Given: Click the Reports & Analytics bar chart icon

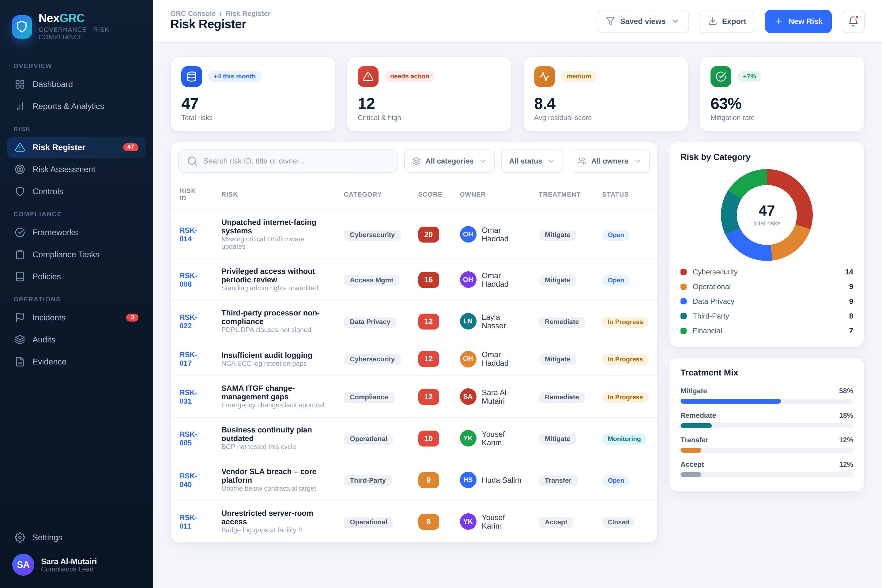Looking at the screenshot, I should [20, 107].
